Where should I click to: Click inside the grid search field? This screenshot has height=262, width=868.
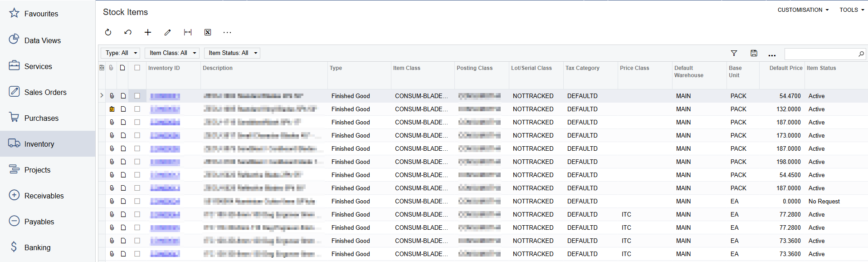pyautogui.click(x=821, y=54)
